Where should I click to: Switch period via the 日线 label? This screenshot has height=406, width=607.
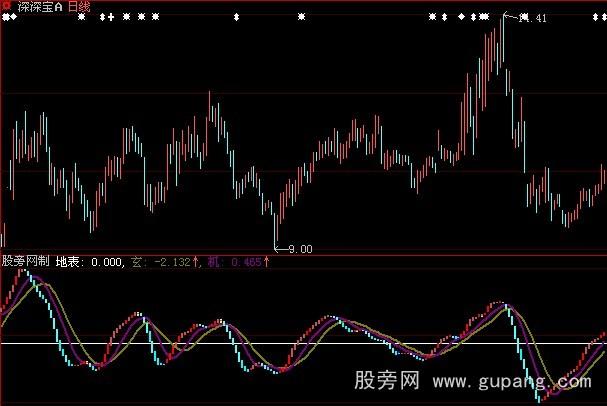(79, 7)
